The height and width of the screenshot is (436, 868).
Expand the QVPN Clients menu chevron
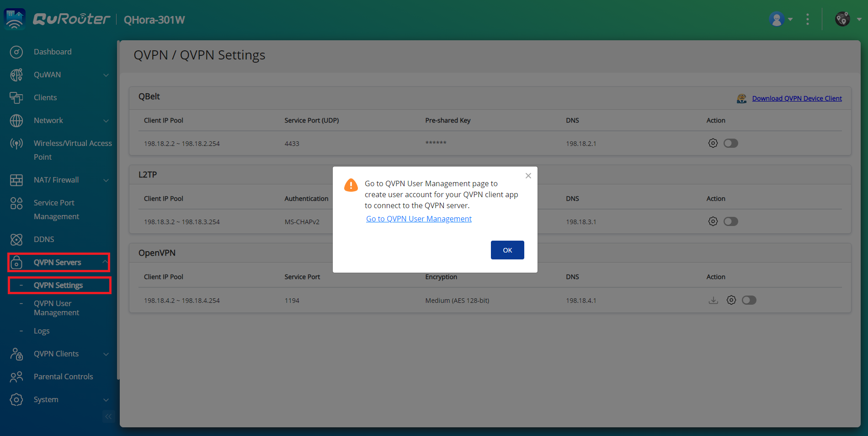coord(106,354)
